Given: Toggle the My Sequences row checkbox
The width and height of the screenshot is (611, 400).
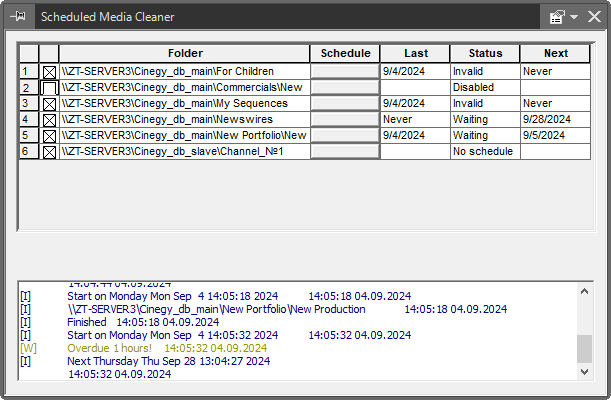Looking at the screenshot, I should point(49,104).
